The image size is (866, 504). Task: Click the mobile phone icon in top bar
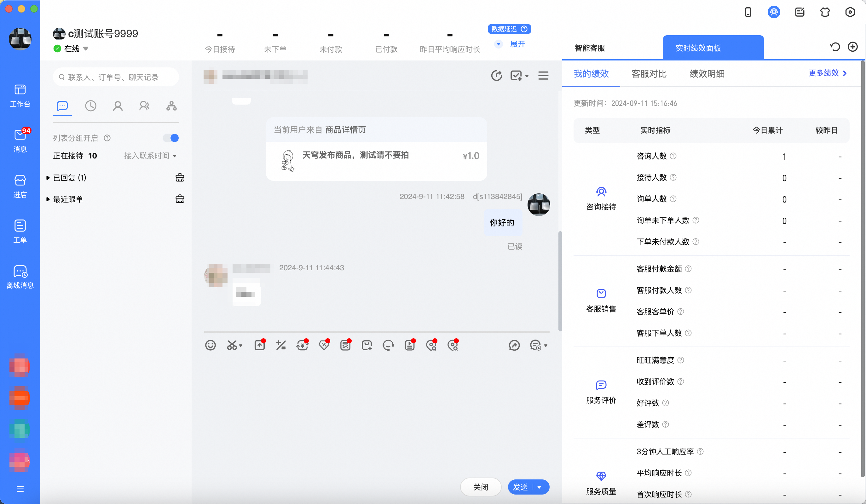point(748,12)
